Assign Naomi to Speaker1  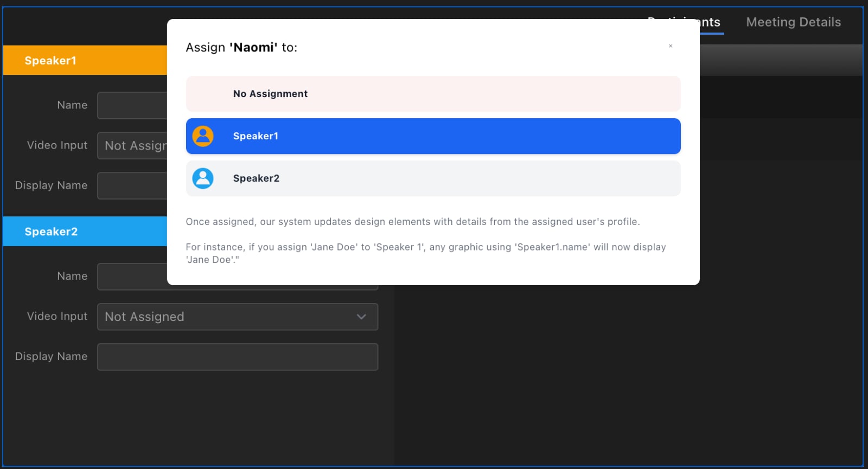click(x=433, y=136)
